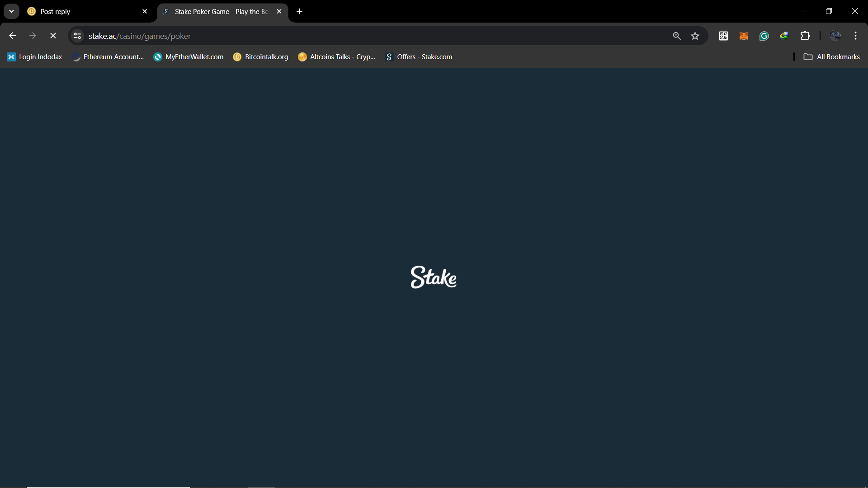Viewport: 868px width, 488px height.
Task: Open the Grammarly extension
Action: coord(764,36)
